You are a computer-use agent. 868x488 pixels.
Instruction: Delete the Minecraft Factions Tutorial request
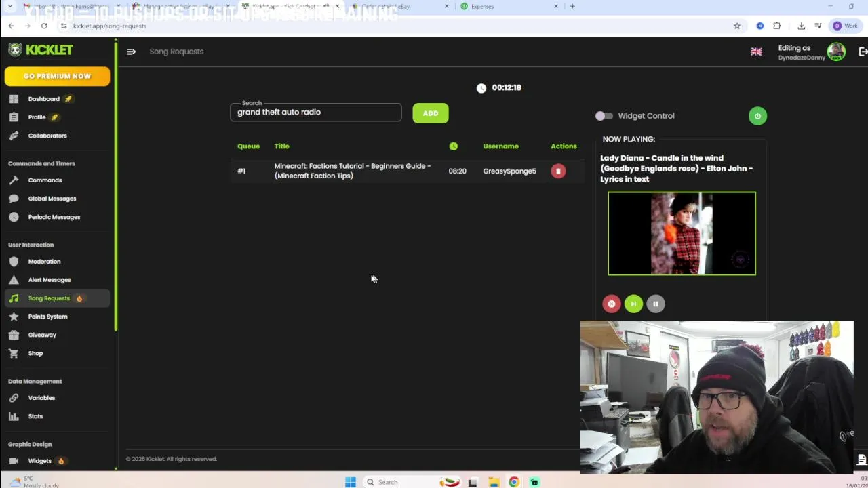pos(558,171)
